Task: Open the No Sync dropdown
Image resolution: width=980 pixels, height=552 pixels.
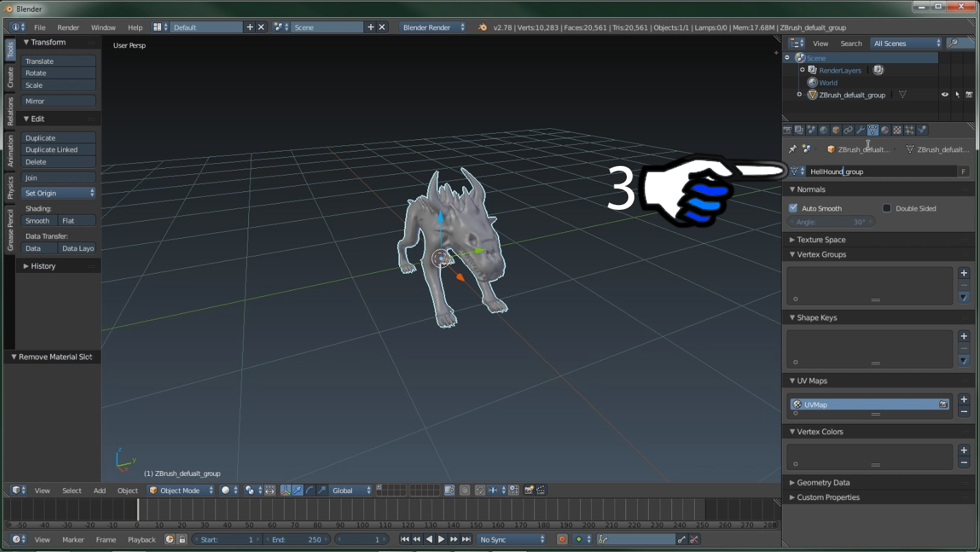Action: pos(512,540)
